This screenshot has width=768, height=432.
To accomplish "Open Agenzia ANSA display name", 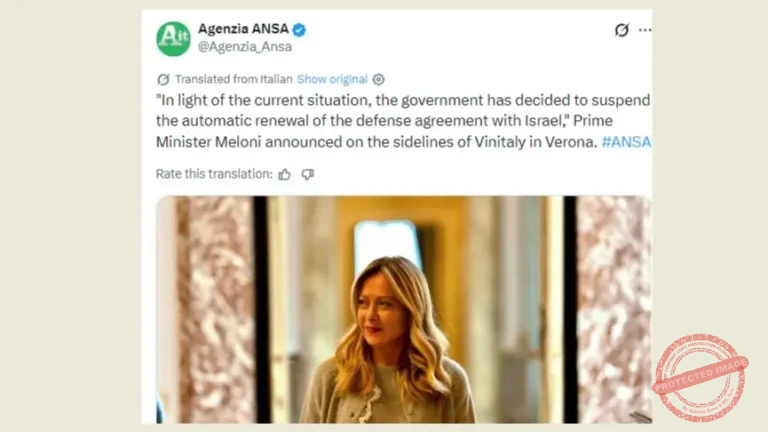I will click(x=243, y=29).
